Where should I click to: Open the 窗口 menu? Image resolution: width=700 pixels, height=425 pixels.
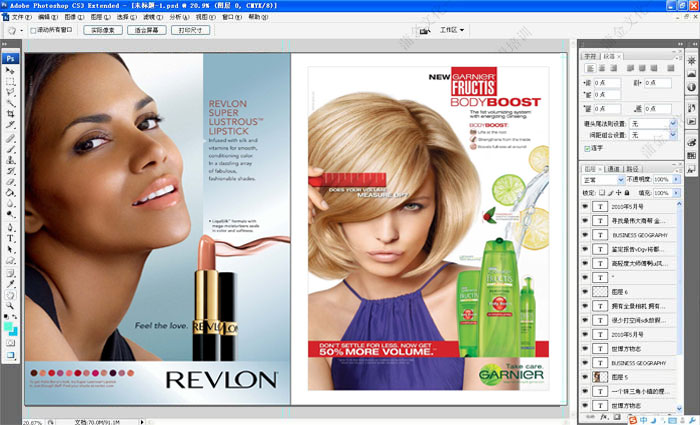(232, 17)
